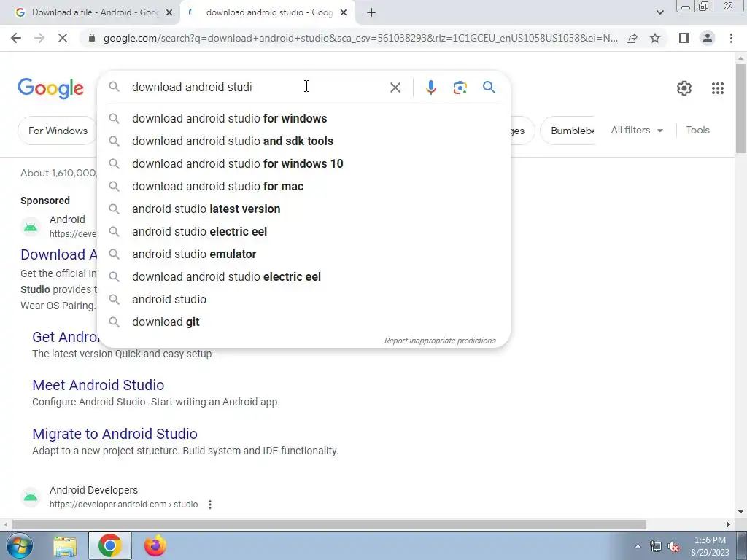Open Google apps grid

tap(718, 88)
